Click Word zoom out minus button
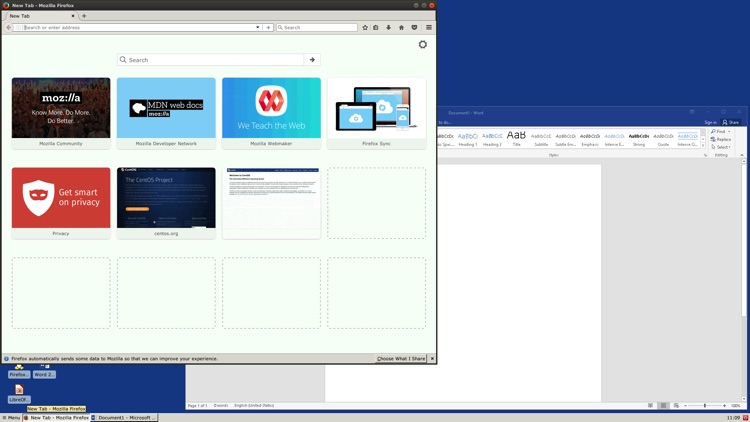This screenshot has height=422, width=750. (x=685, y=406)
